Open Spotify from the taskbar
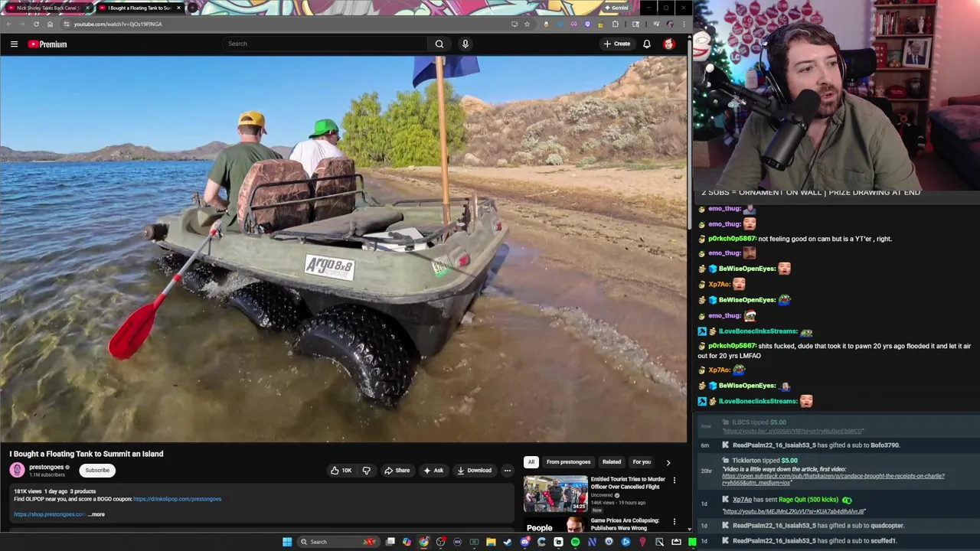 (x=575, y=542)
